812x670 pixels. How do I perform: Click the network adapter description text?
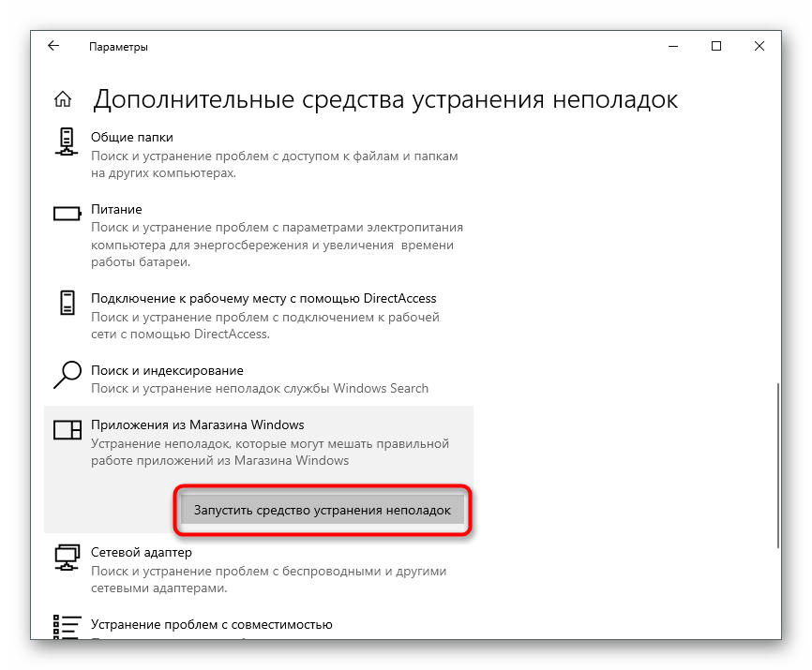pyautogui.click(x=269, y=579)
